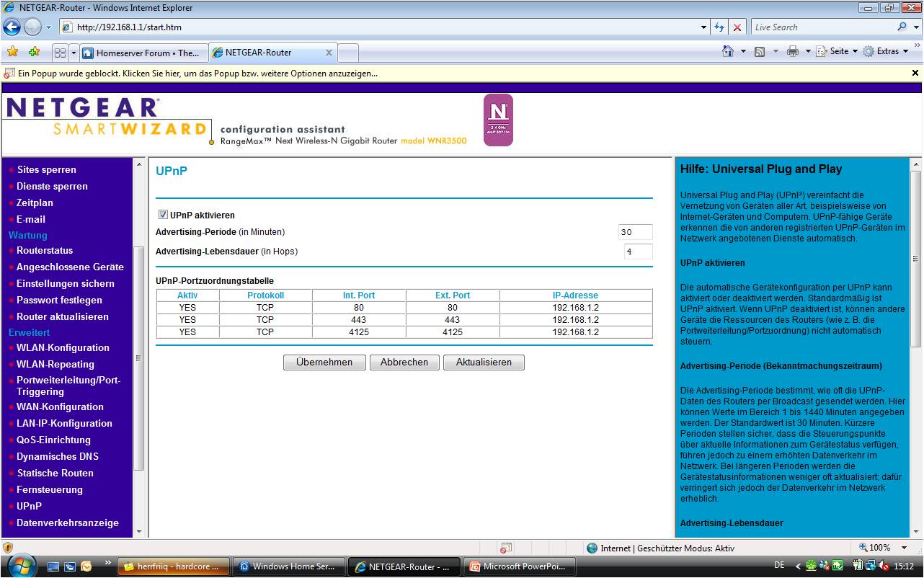Screen dimensions: 924x578
Task: Click the volume muted tray icon
Action: [883, 566]
